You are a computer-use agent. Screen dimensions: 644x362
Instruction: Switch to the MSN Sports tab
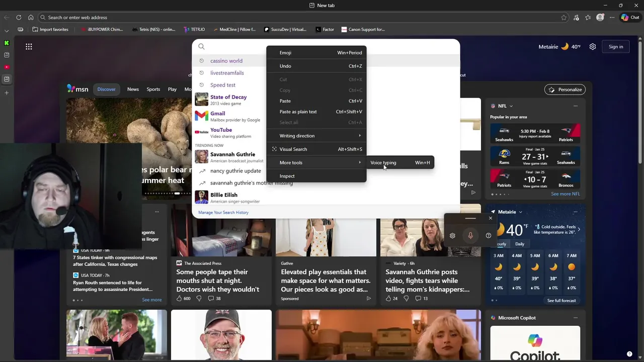point(153,89)
